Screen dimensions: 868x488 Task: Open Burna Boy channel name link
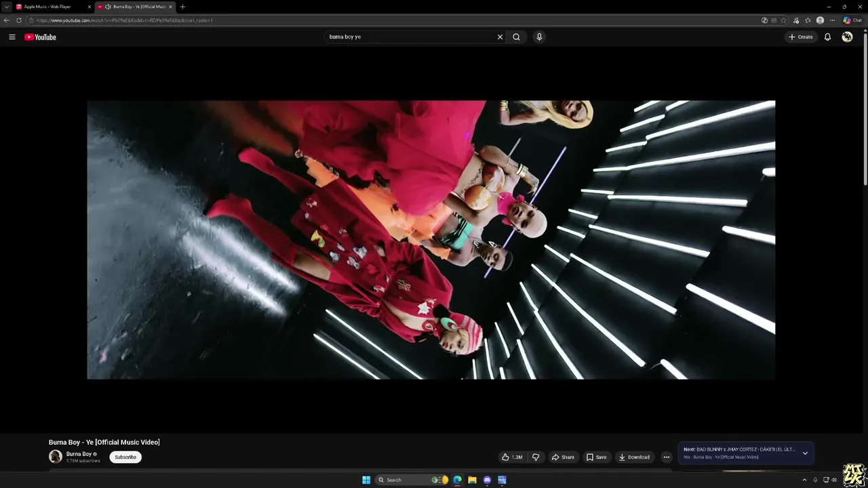(79, 454)
